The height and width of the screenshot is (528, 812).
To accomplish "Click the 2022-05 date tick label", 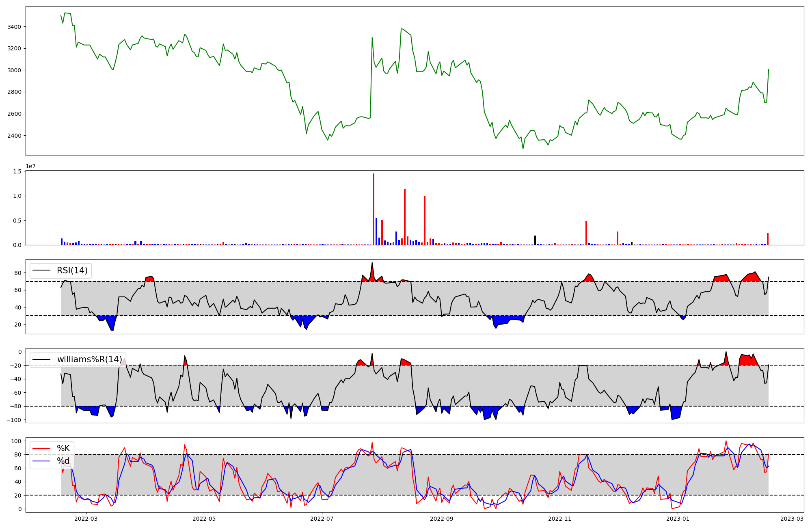I will pyautogui.click(x=203, y=519).
